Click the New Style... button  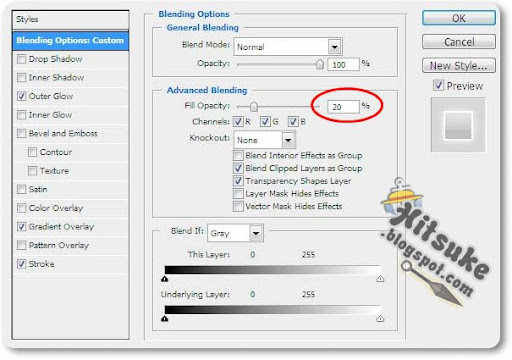pos(459,66)
